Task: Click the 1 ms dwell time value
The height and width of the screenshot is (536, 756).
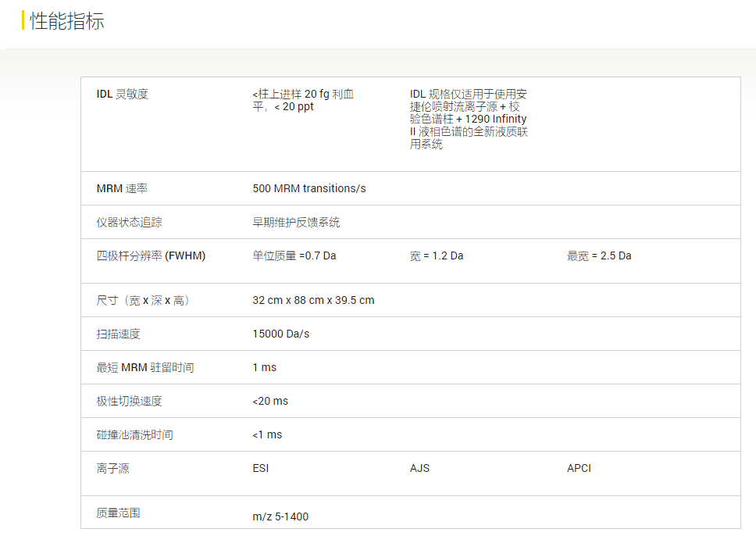Action: pos(264,368)
